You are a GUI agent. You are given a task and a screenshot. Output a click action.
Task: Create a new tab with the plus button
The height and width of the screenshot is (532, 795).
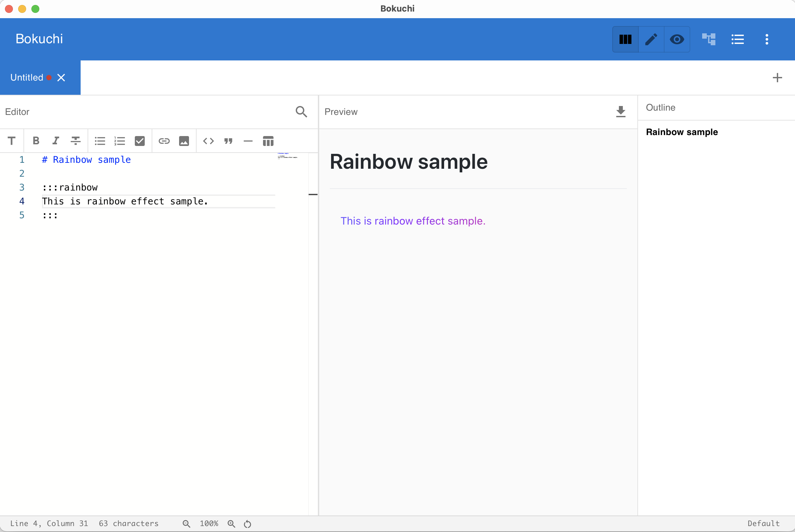[777, 77]
